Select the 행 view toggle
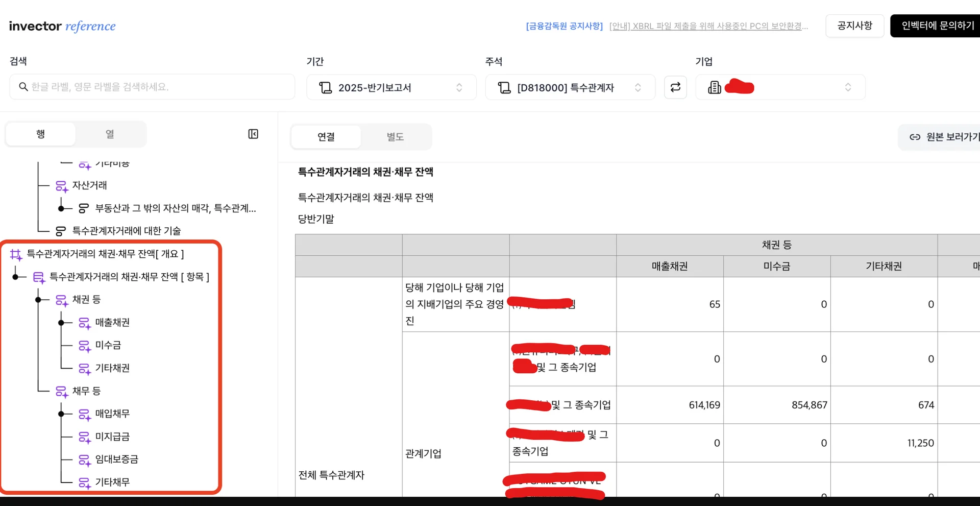 [x=41, y=134]
